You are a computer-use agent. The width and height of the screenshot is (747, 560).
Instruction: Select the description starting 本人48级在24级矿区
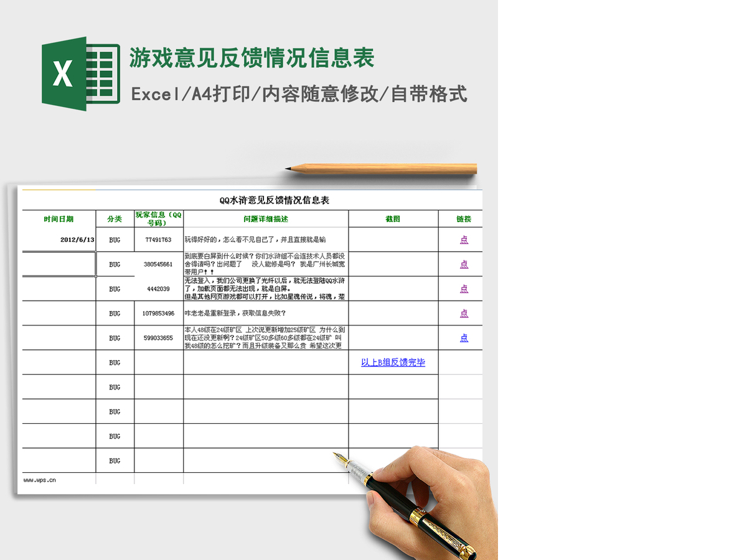click(x=266, y=338)
